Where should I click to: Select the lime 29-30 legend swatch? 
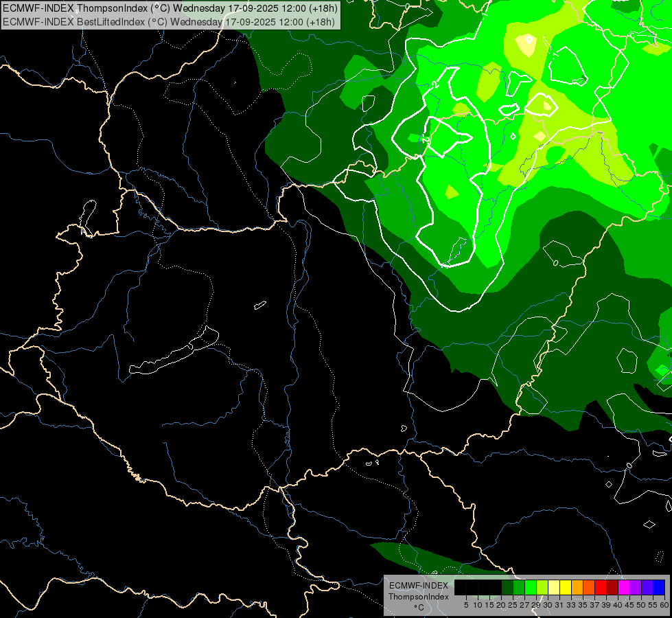[542, 587]
